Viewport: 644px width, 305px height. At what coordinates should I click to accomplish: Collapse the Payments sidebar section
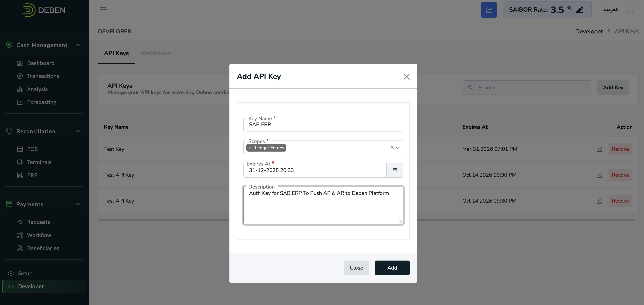tap(78, 204)
